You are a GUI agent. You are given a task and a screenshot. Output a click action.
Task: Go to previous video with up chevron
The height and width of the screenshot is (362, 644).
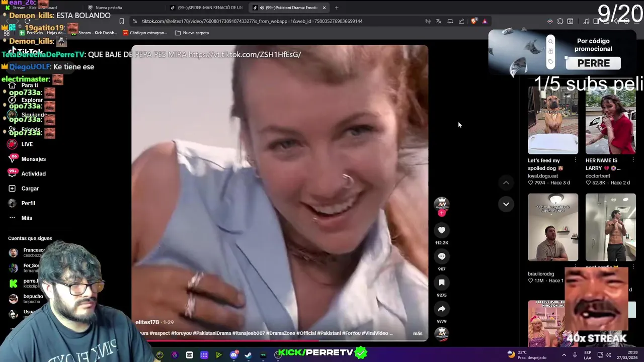(x=506, y=183)
